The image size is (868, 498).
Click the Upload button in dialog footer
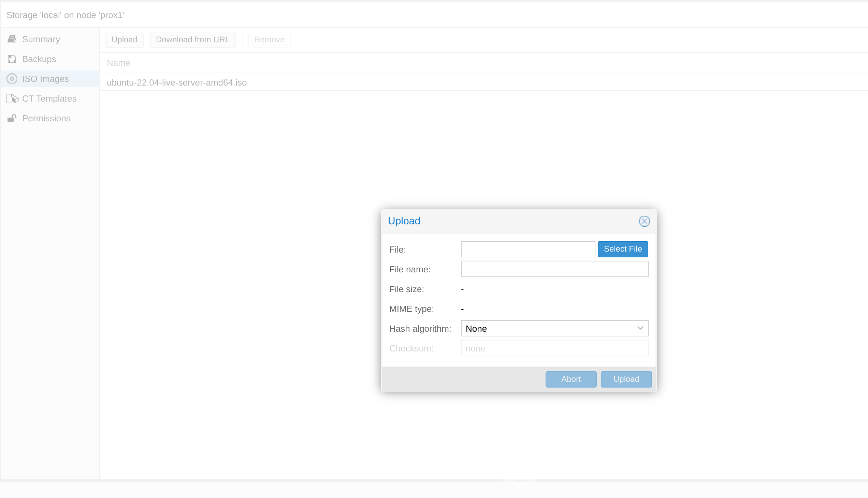point(626,379)
